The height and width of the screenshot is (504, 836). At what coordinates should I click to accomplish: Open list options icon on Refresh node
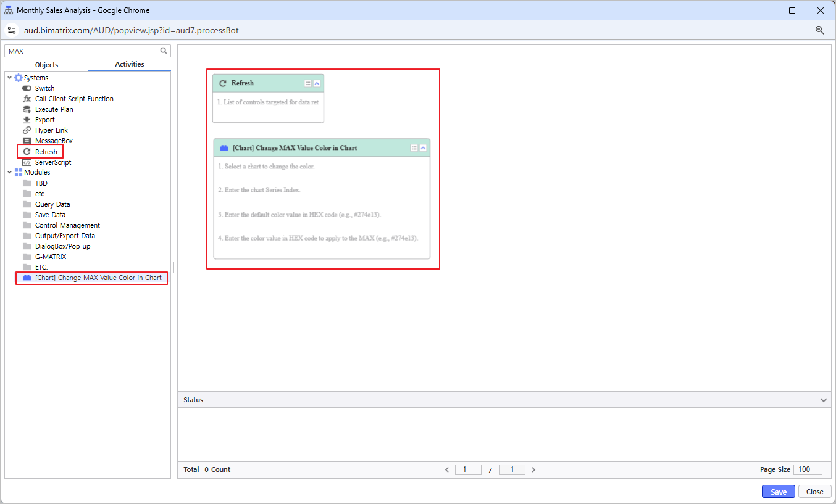[x=307, y=83]
